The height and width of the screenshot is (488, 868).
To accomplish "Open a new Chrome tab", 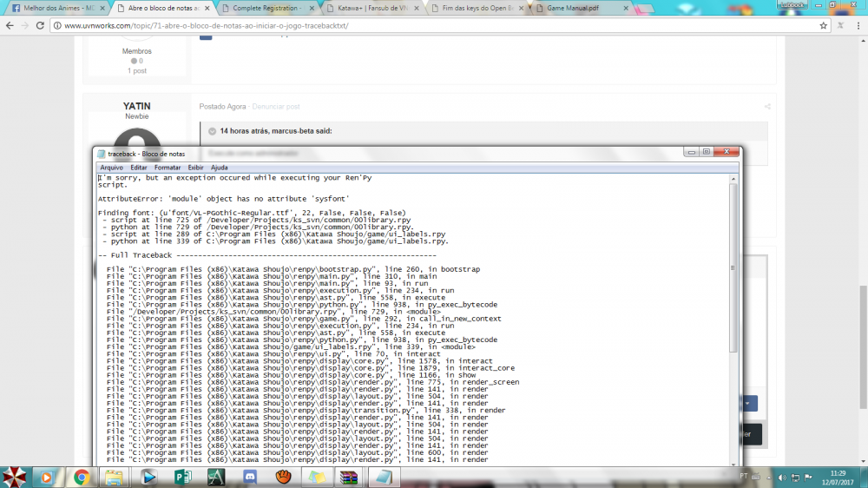I will (644, 9).
